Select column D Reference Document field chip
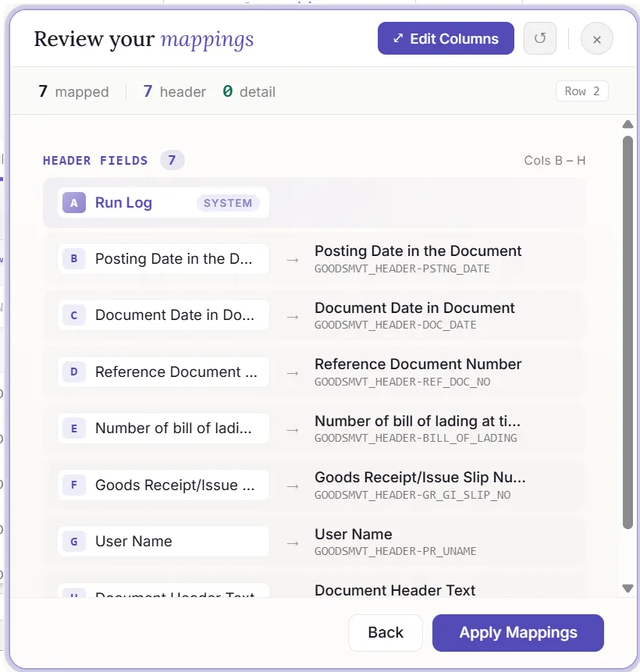640x672 pixels. 163,372
